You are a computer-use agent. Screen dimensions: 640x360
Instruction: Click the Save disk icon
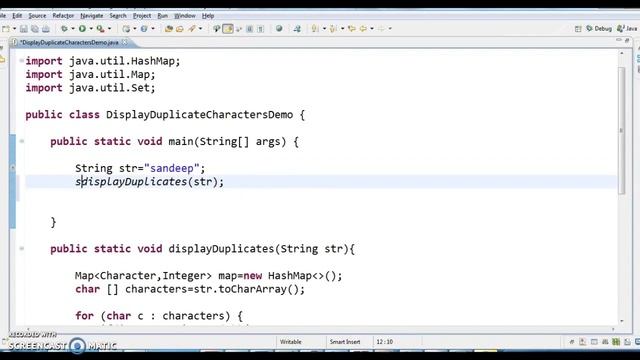click(x=24, y=29)
